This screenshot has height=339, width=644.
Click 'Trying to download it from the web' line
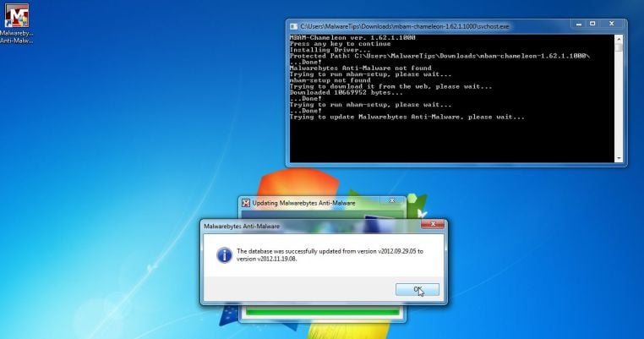click(390, 87)
